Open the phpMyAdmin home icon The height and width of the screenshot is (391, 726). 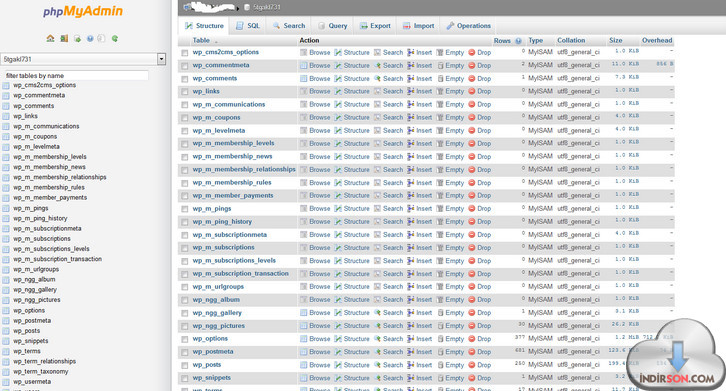tap(50, 38)
